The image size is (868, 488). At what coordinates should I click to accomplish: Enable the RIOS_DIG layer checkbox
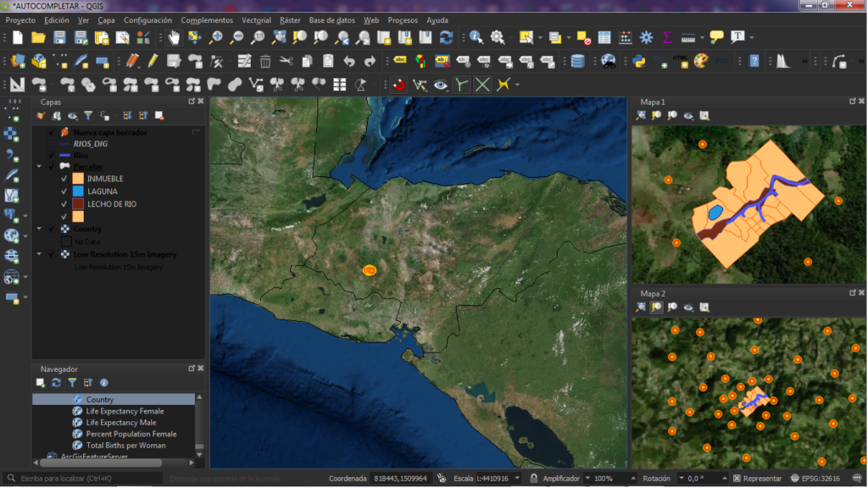tap(52, 144)
